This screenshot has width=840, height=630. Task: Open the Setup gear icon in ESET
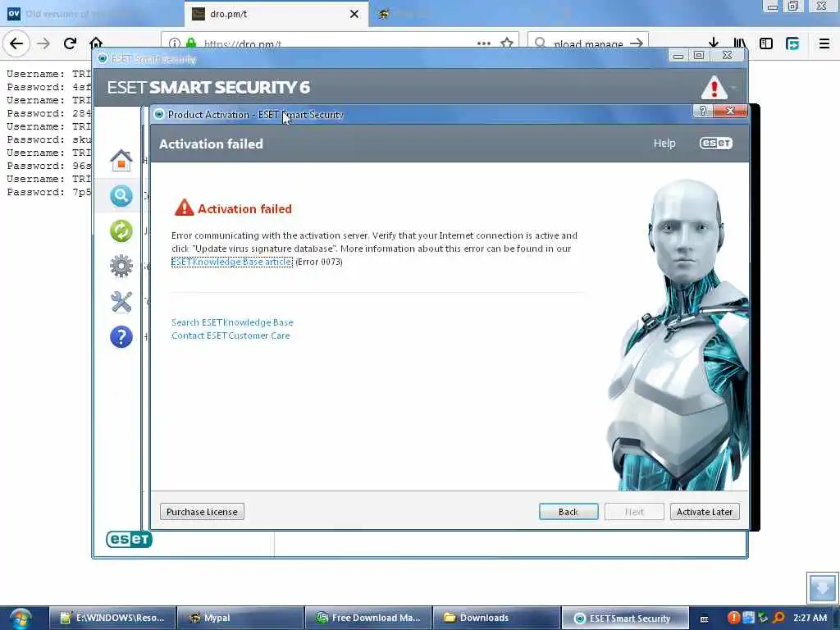121,267
